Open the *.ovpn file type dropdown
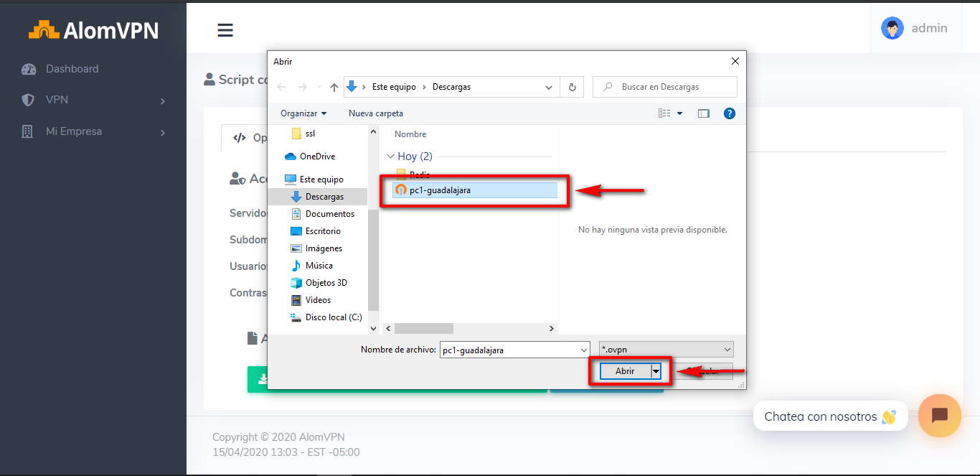Image resolution: width=980 pixels, height=476 pixels. click(x=666, y=350)
